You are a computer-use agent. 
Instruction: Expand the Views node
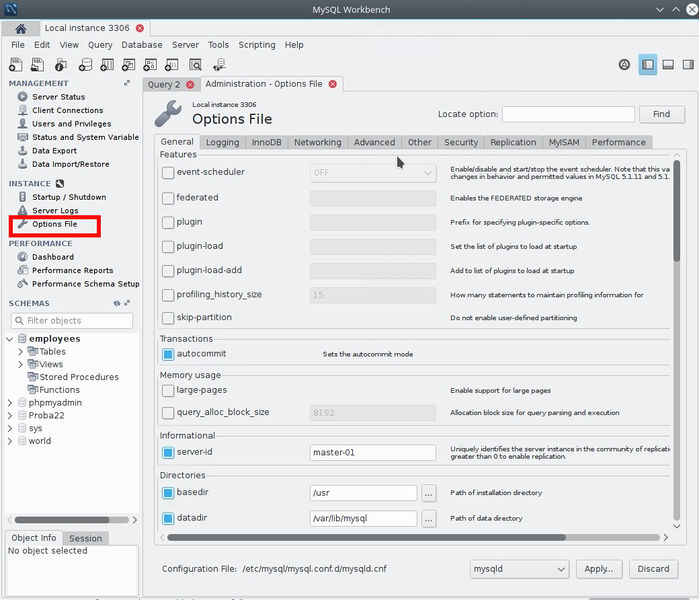20,365
